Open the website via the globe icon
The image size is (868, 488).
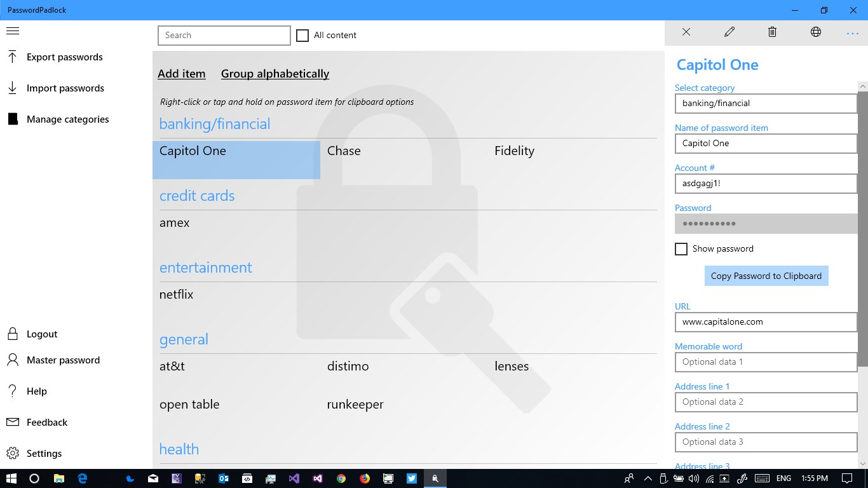(x=815, y=31)
